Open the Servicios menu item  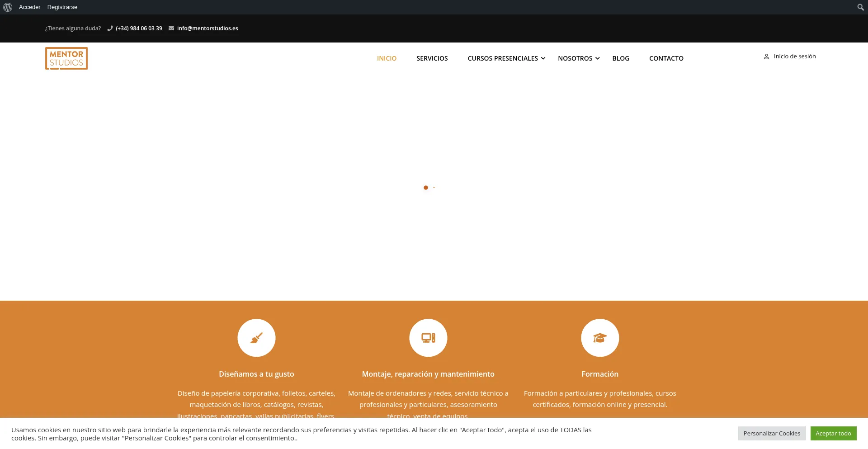tap(432, 58)
